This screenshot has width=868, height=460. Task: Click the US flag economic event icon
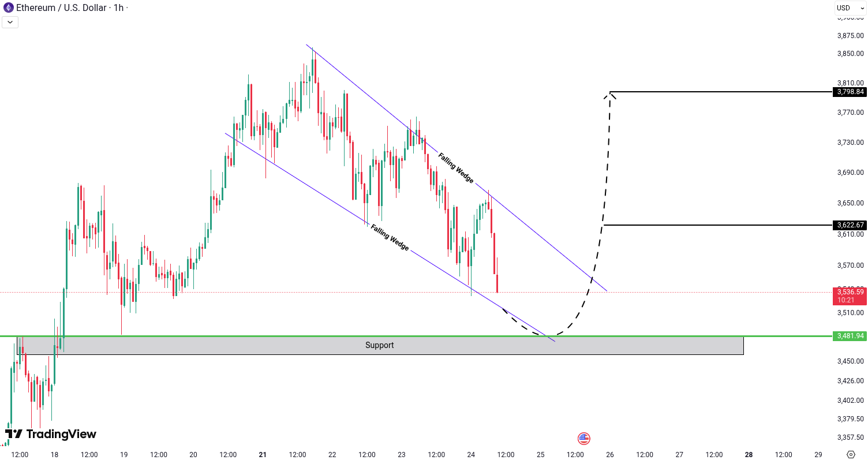click(583, 438)
